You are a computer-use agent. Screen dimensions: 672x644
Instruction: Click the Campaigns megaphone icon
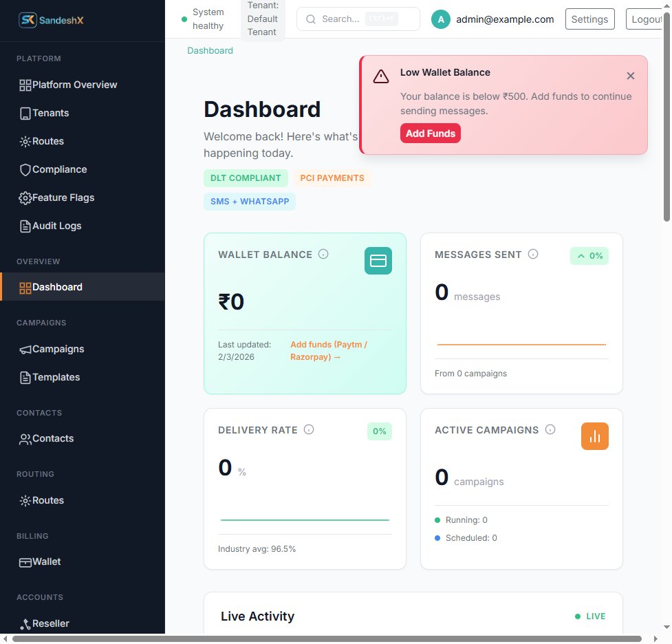coord(25,350)
